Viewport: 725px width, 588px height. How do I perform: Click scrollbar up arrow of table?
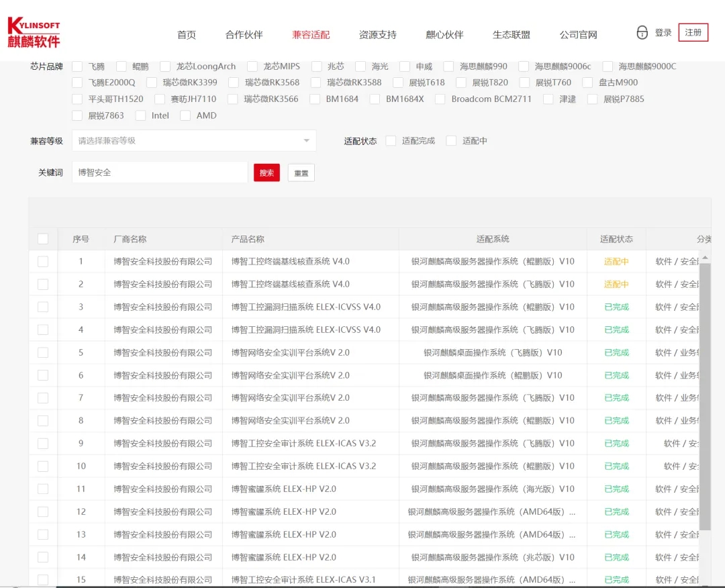[x=705, y=258]
